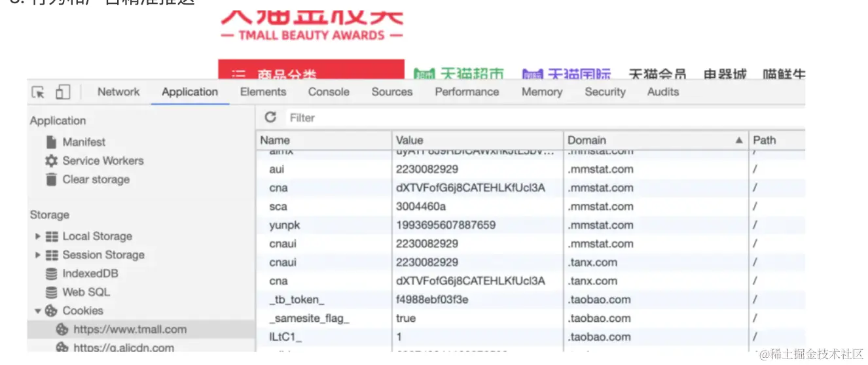The height and width of the screenshot is (365, 868).
Task: Collapse the Cookies tree node
Action: click(38, 311)
